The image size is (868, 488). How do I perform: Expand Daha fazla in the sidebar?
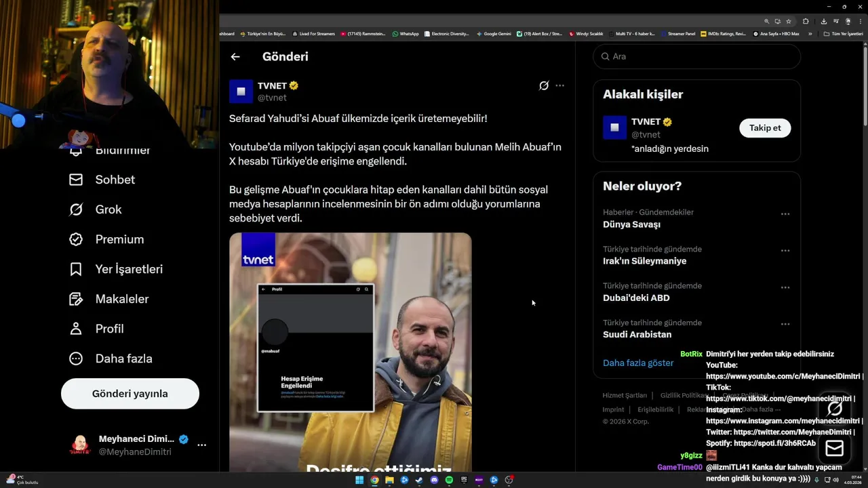pos(111,359)
